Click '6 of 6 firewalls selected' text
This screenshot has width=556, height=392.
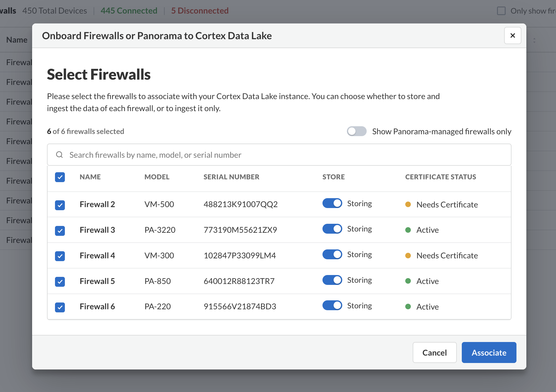(86, 131)
